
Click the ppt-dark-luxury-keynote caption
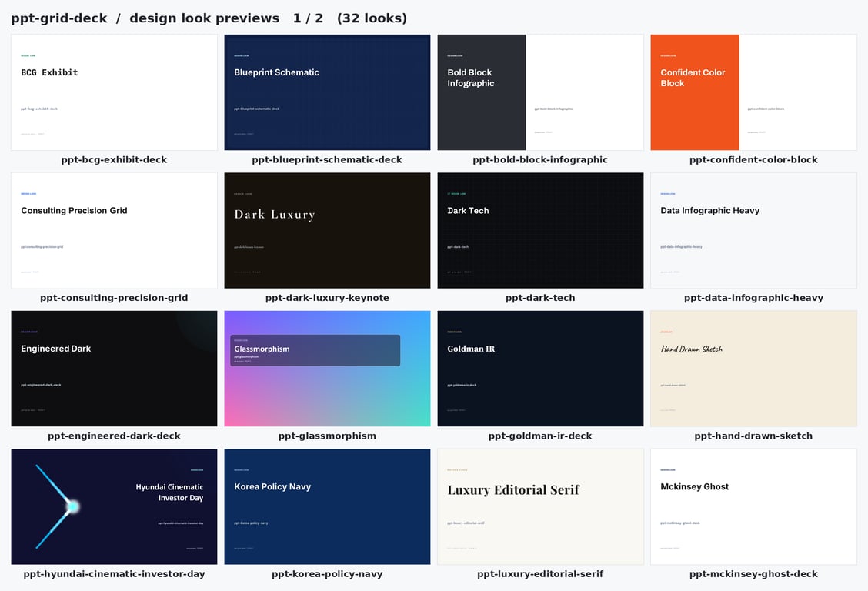tap(327, 298)
